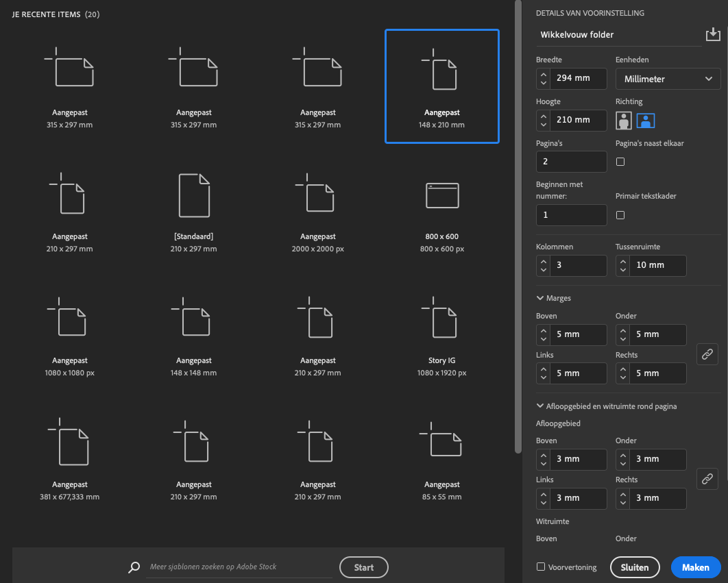Select landscape orientation under Richting

click(645, 121)
